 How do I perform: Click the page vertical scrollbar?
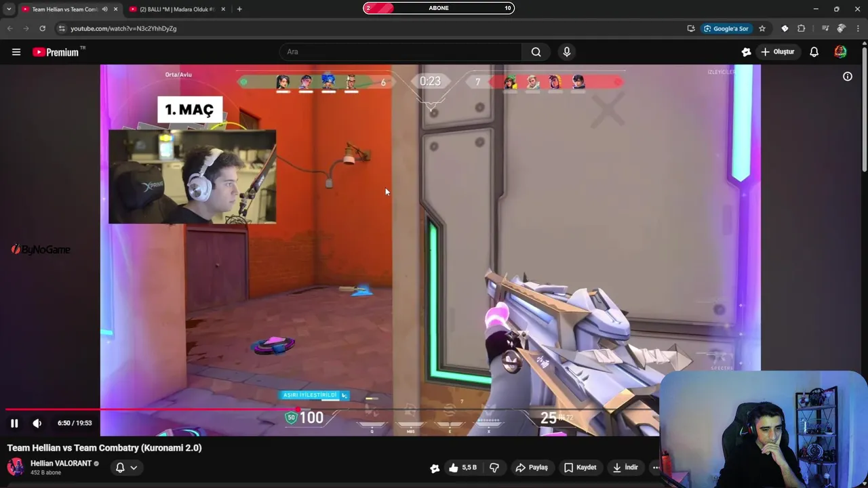pyautogui.click(x=864, y=108)
